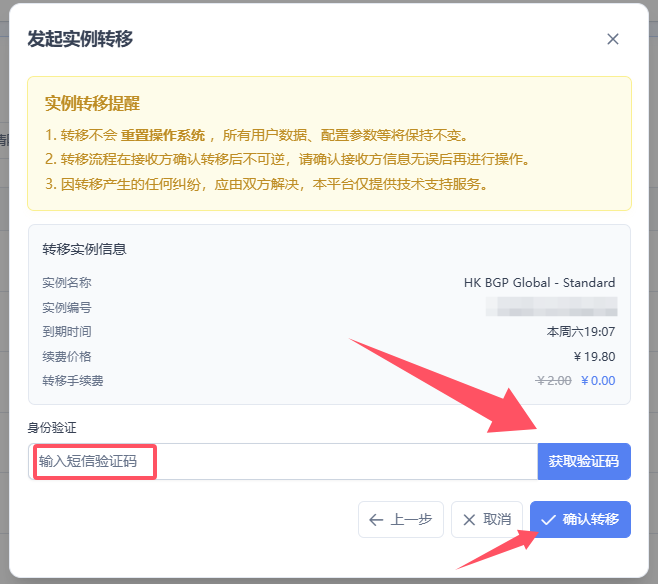This screenshot has width=658, height=584.
Task: Click the checkmark icon on 确认转移
Action: pyautogui.click(x=548, y=520)
